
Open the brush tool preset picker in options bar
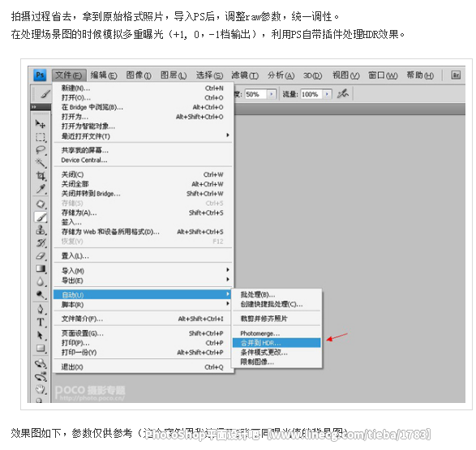click(x=45, y=94)
